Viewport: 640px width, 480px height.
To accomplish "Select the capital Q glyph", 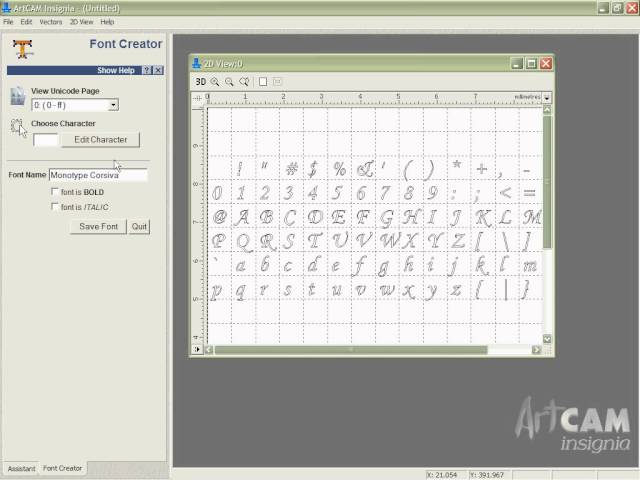I will 243,242.
